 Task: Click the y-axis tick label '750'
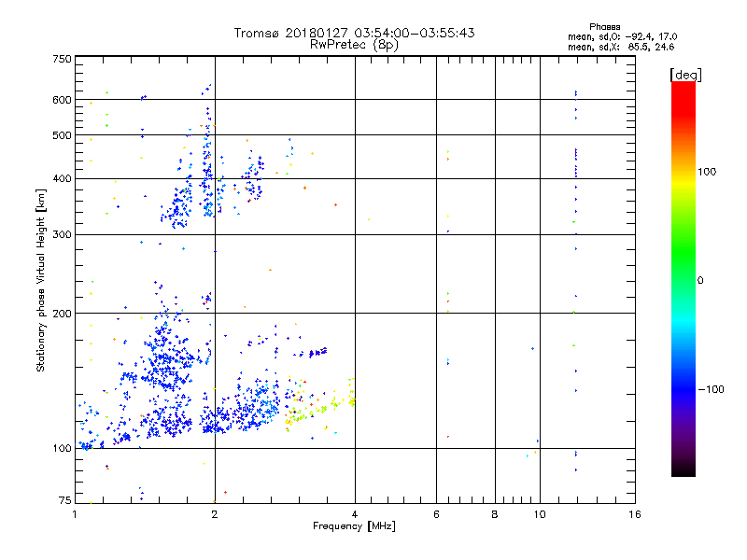point(62,59)
